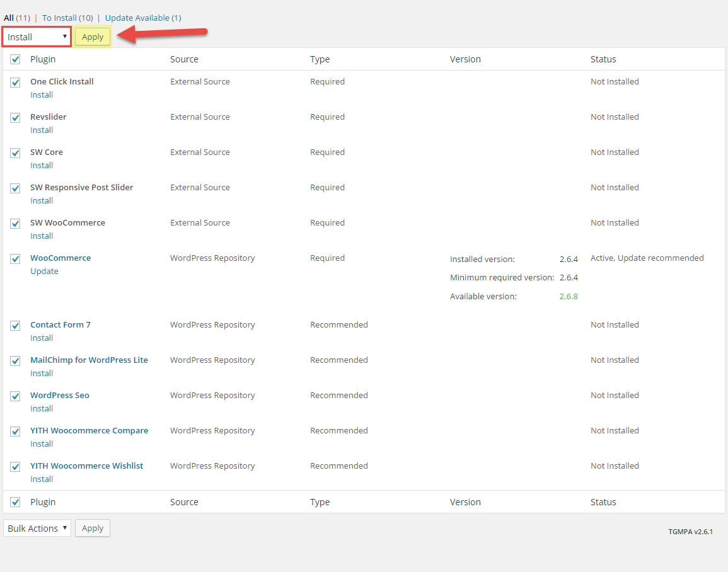Install the Contact Form 7 plugin

[42, 338]
